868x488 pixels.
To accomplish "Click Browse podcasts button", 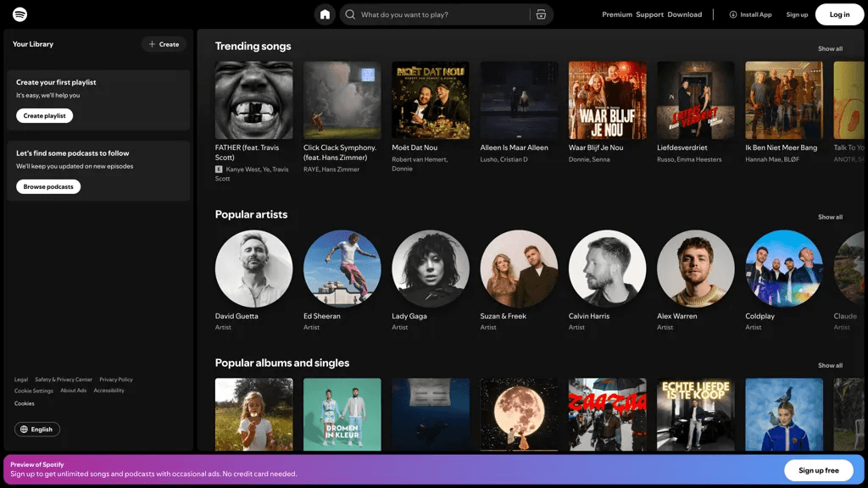I will (48, 186).
